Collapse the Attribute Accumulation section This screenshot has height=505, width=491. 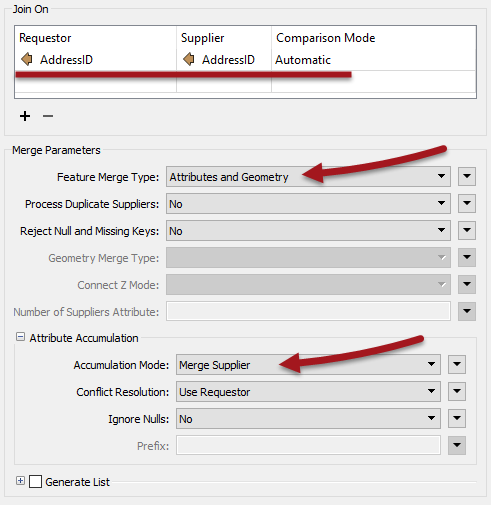(20, 337)
